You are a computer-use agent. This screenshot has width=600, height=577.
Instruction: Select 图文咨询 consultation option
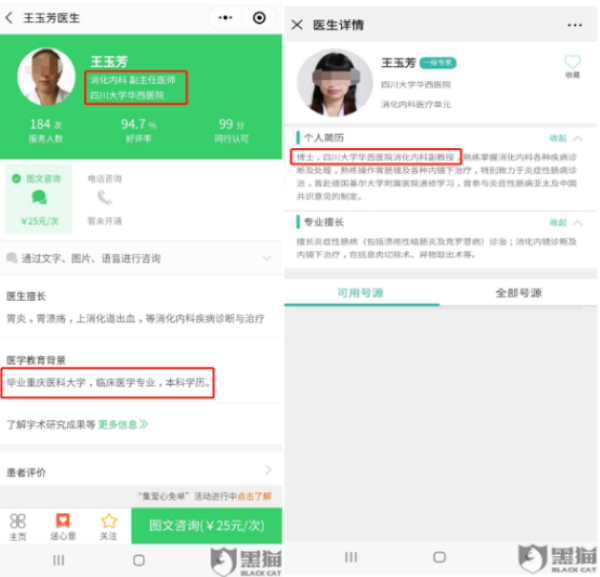pyautogui.click(x=39, y=199)
